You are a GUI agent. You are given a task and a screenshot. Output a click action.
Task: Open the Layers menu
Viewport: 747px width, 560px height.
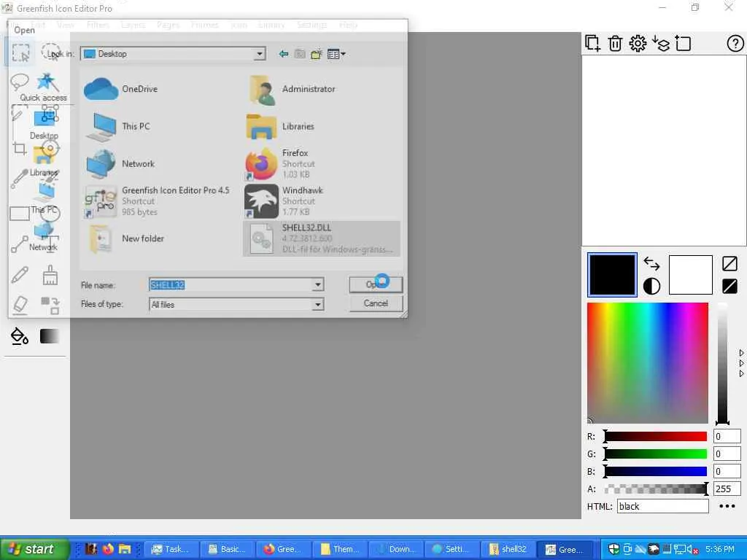tap(133, 25)
